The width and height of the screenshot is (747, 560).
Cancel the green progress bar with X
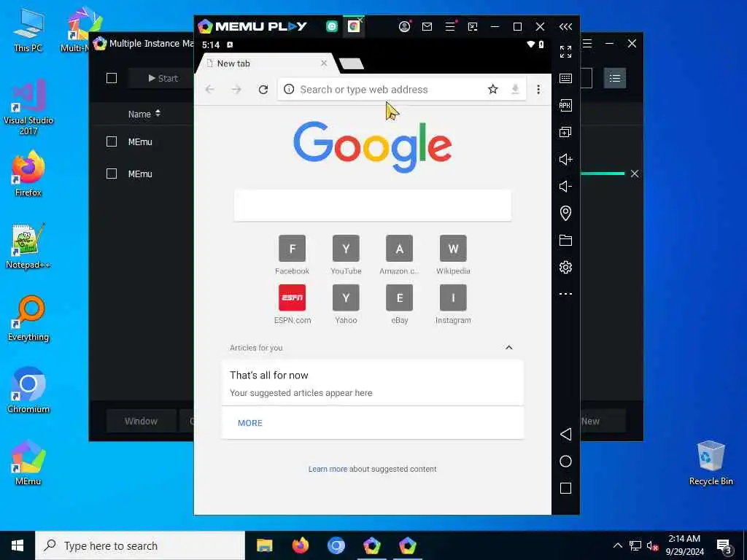pos(635,174)
